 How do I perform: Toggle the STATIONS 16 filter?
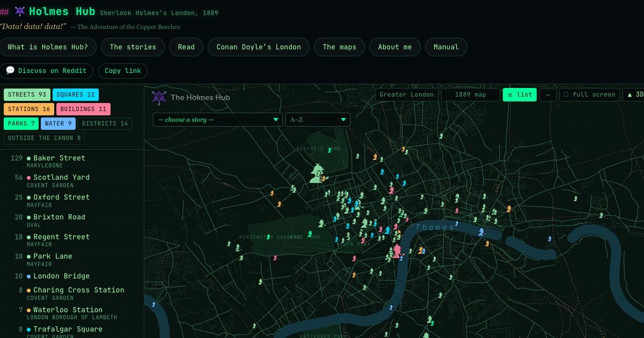click(29, 109)
